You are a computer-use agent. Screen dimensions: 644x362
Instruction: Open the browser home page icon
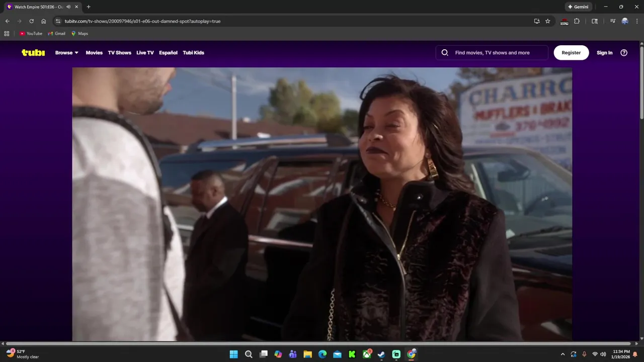coord(43,21)
